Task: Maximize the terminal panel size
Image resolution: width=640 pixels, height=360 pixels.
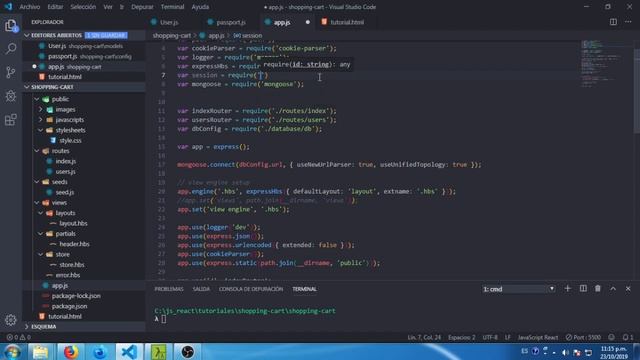Action: (x=613, y=289)
